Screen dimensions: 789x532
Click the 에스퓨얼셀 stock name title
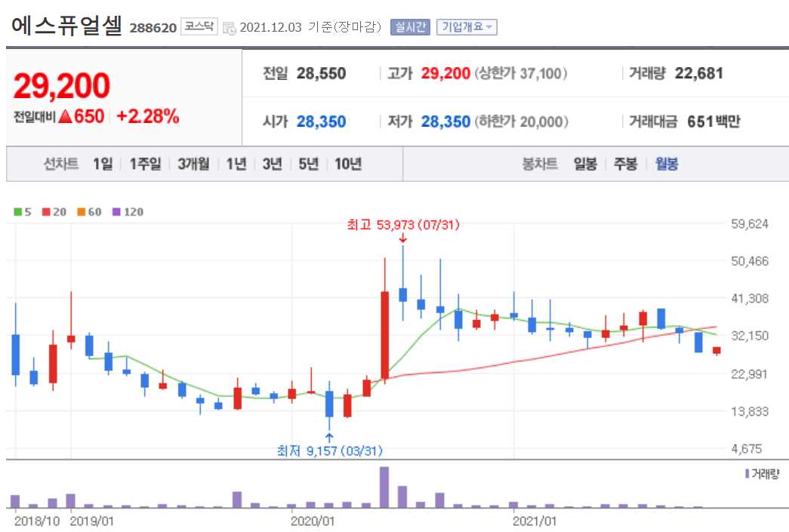point(66,25)
